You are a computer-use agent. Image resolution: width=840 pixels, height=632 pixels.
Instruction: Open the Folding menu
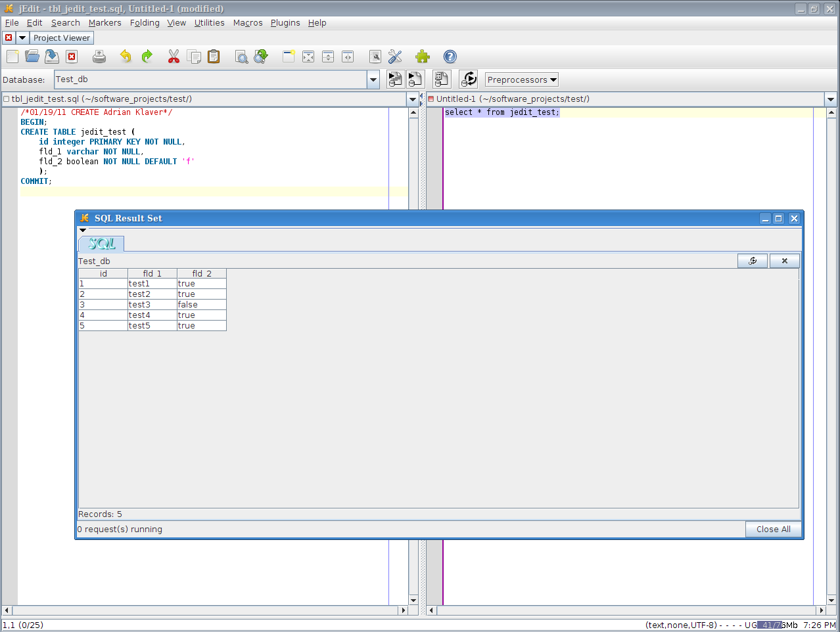(x=145, y=23)
